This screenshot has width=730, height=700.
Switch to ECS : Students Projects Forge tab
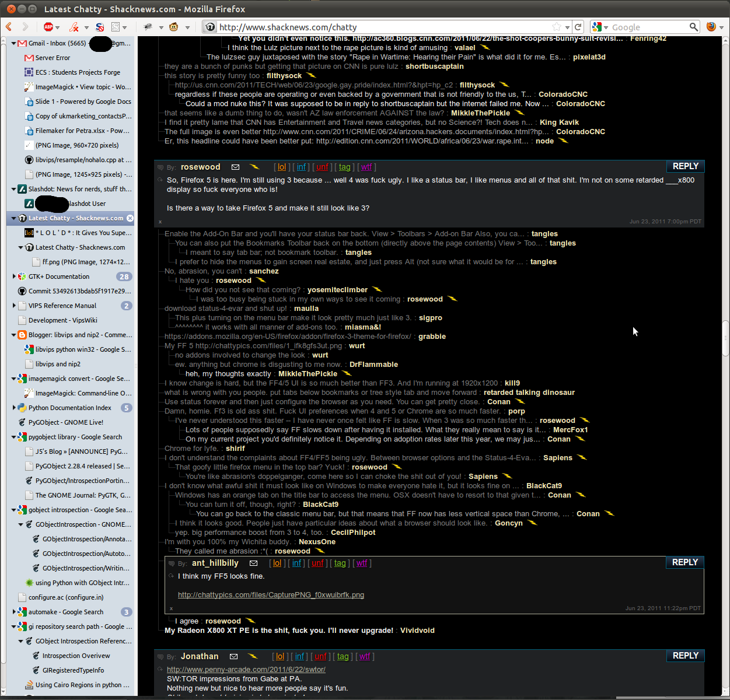76,72
